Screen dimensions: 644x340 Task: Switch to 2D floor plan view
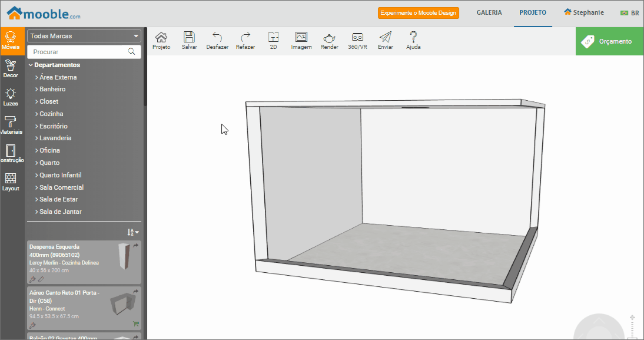[x=274, y=41]
